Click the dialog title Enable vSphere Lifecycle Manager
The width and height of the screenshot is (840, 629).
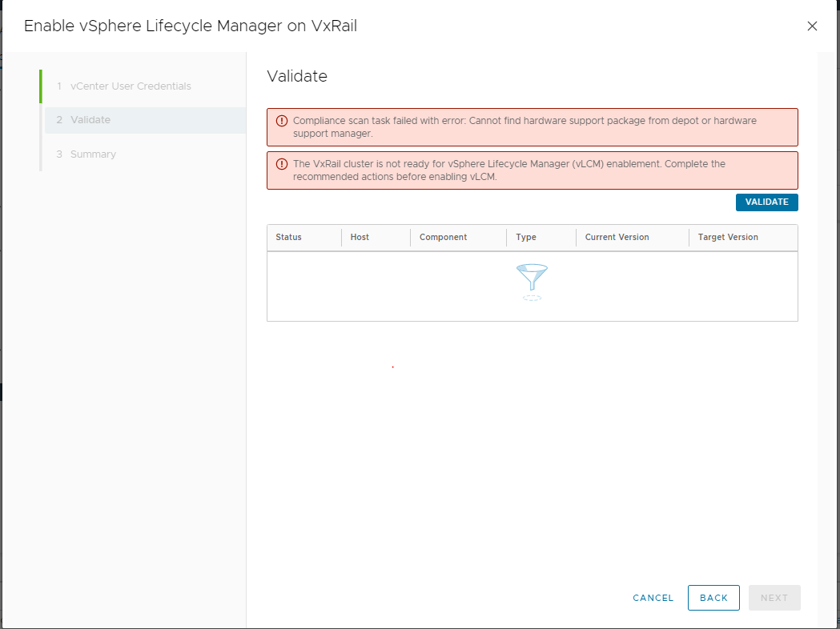click(x=190, y=26)
